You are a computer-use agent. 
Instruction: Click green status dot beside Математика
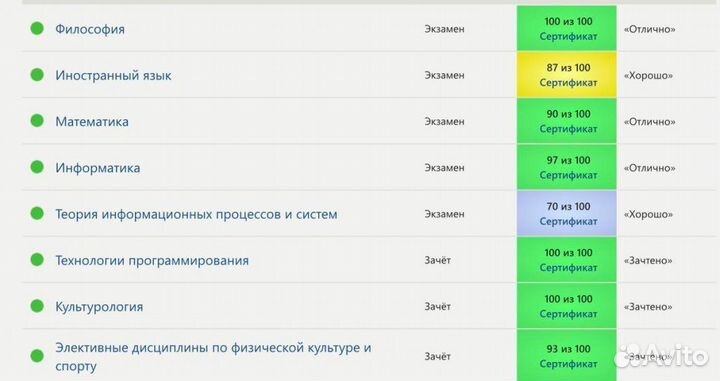click(37, 121)
